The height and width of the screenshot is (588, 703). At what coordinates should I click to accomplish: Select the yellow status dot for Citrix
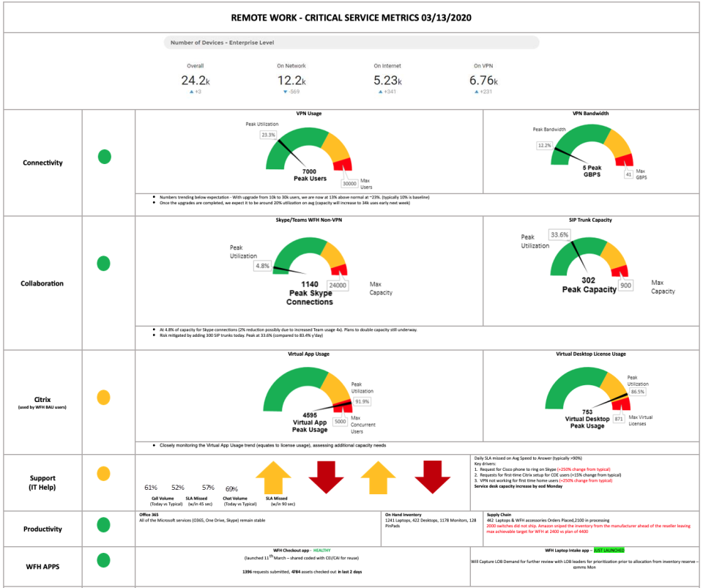[104, 398]
